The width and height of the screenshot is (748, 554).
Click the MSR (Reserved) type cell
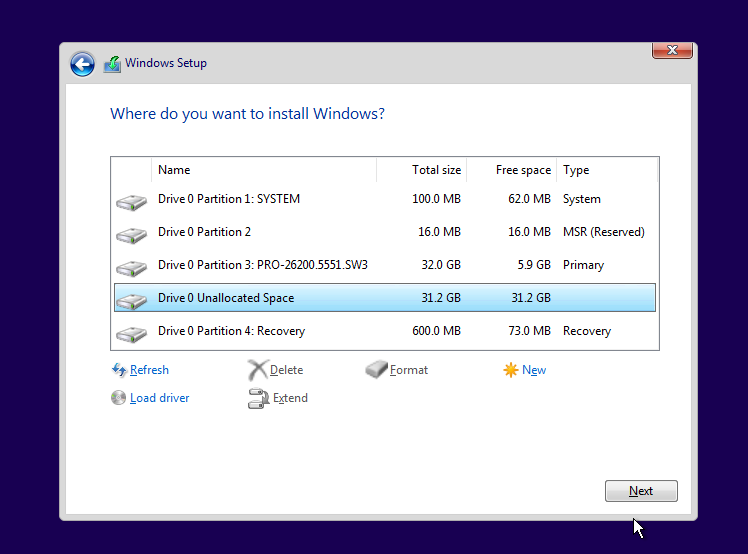[x=604, y=232]
